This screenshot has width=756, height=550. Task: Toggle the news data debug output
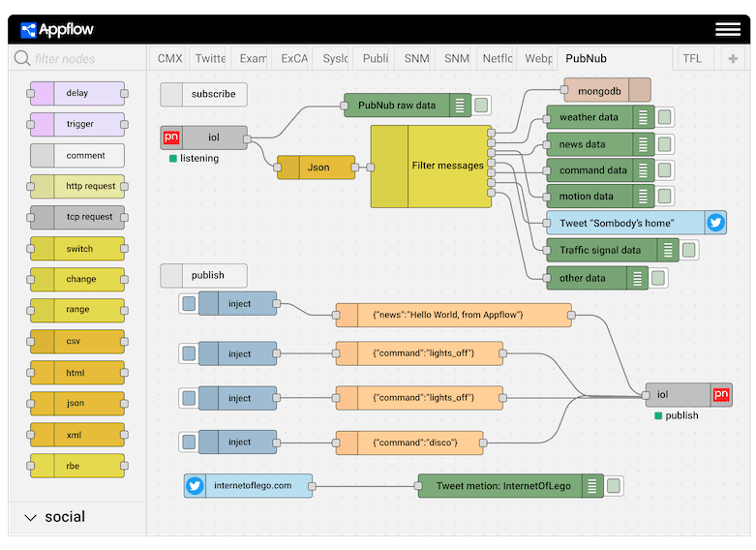[665, 144]
